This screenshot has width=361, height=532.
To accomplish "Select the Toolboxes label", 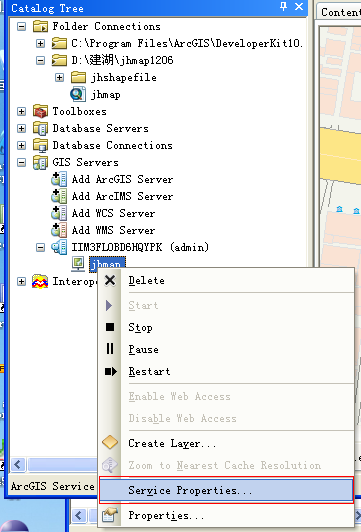I will click(x=79, y=111).
